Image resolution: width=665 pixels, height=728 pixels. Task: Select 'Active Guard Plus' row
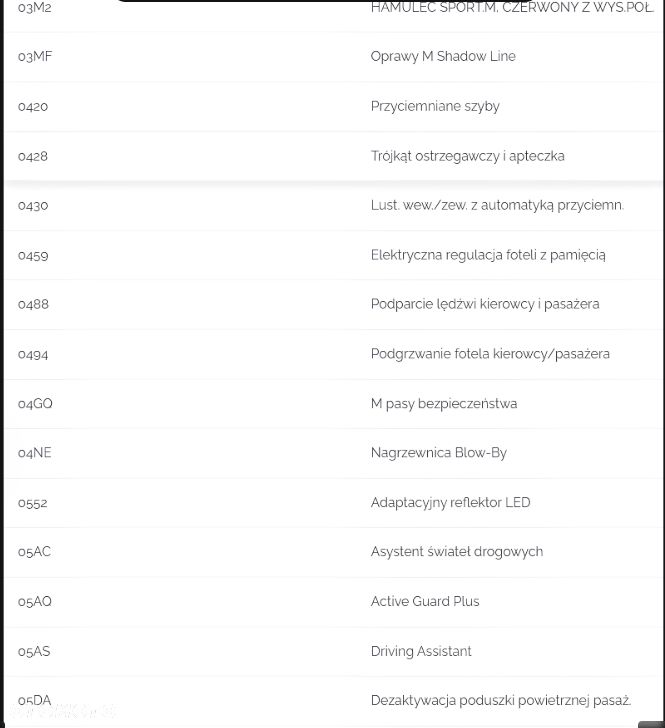(333, 602)
